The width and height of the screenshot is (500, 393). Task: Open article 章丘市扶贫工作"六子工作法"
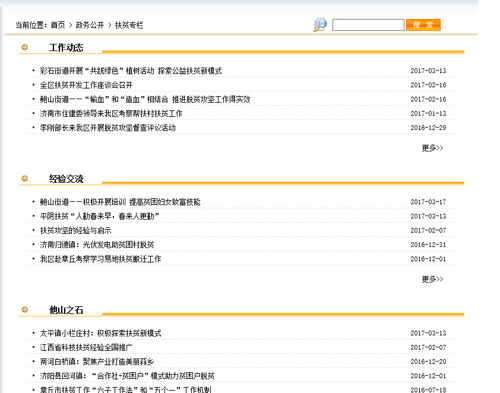[x=125, y=389]
